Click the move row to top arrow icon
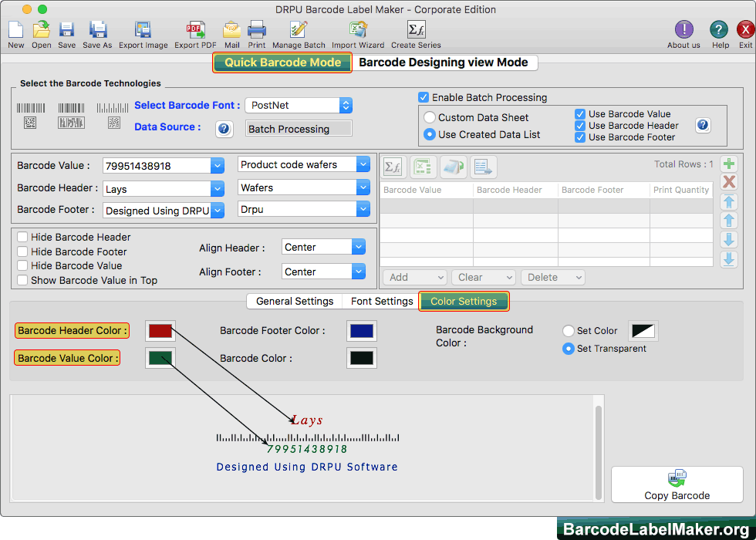 [728, 201]
